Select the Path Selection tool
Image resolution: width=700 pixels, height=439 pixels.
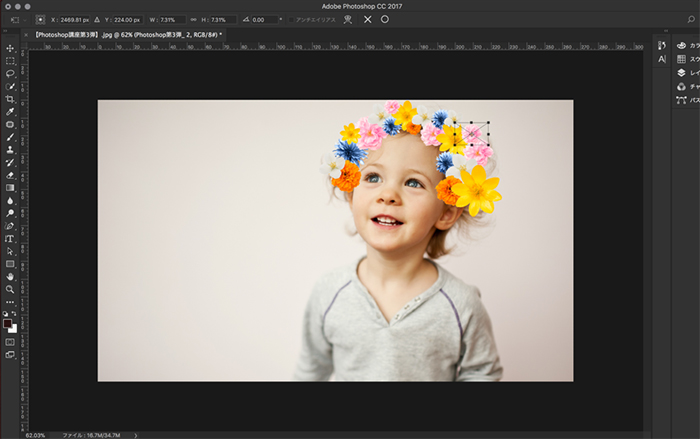coord(10,251)
